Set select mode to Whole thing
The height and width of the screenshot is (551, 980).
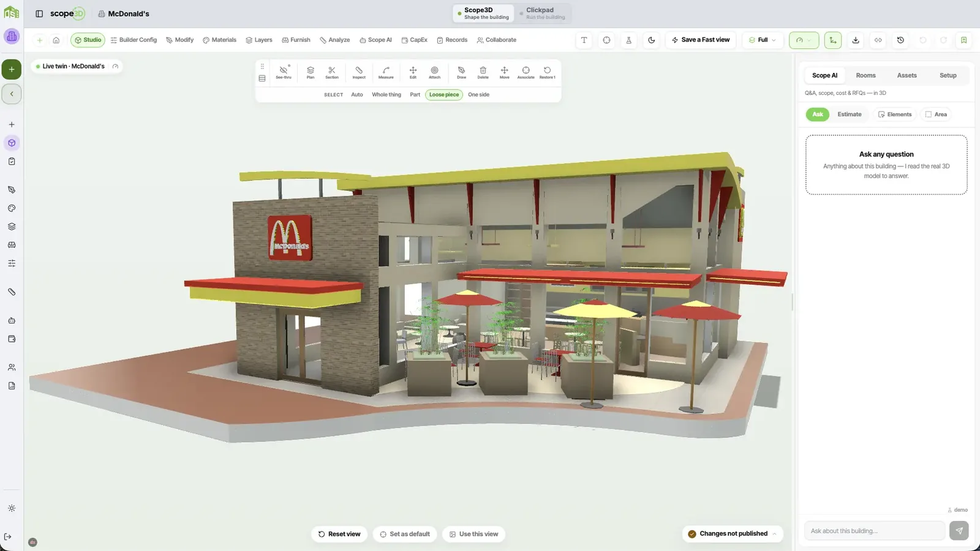pyautogui.click(x=386, y=95)
